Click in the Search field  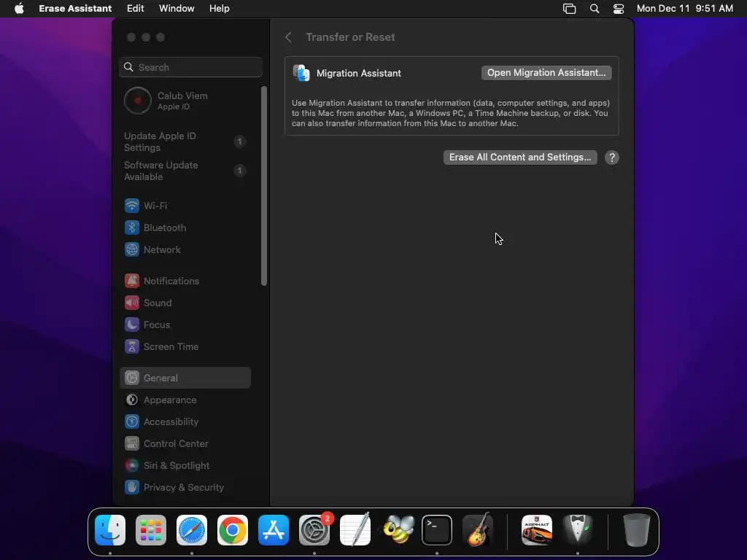tap(190, 67)
